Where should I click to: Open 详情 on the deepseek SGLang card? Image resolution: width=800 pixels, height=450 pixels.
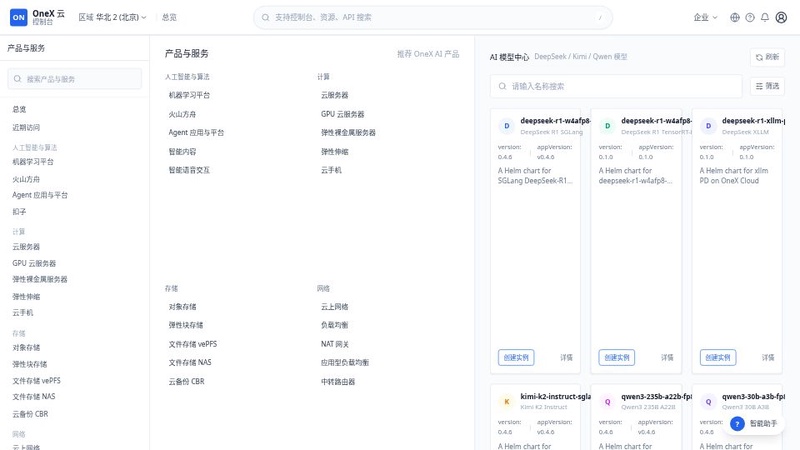coord(566,358)
